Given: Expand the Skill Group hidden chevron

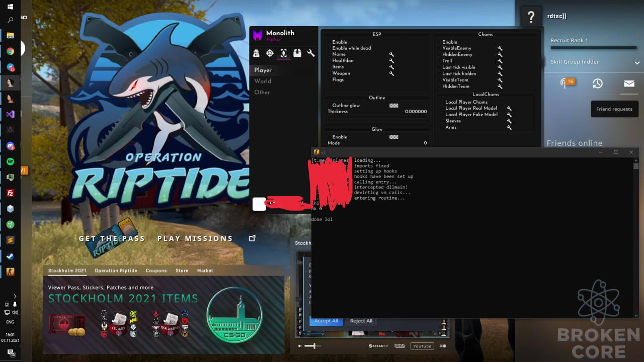Looking at the screenshot, I should click(x=636, y=62).
